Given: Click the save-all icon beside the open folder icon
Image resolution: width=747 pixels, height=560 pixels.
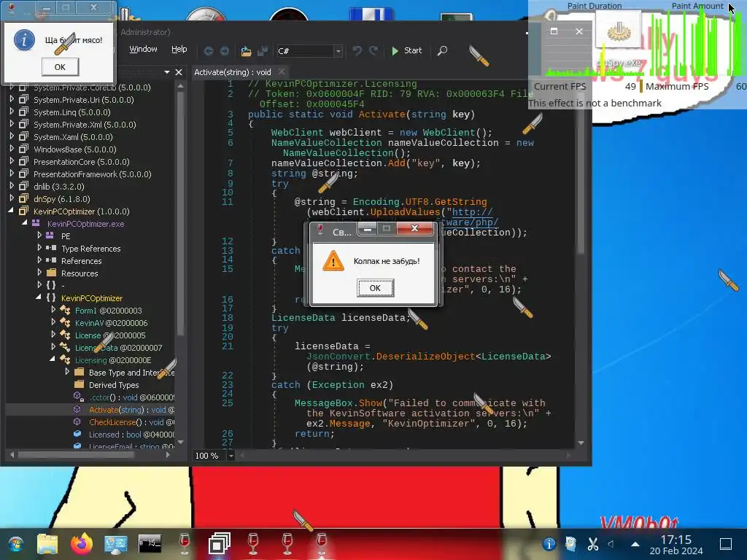Looking at the screenshot, I should 262,51.
